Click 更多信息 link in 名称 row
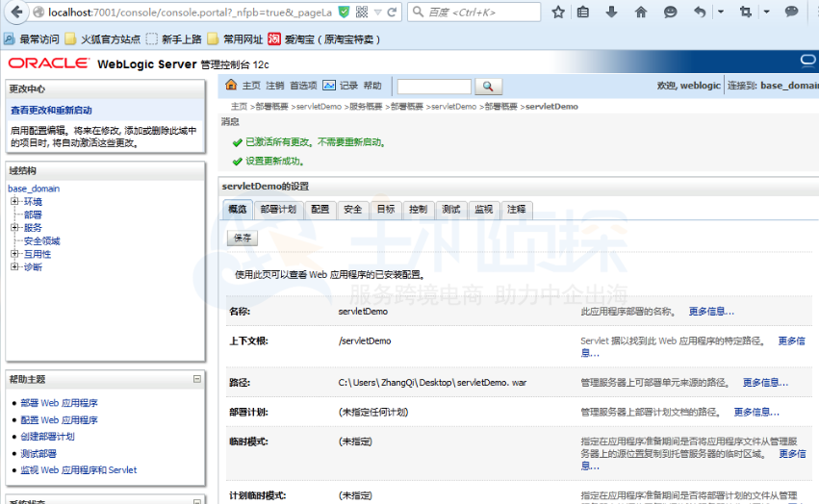The image size is (819, 504). point(711,312)
